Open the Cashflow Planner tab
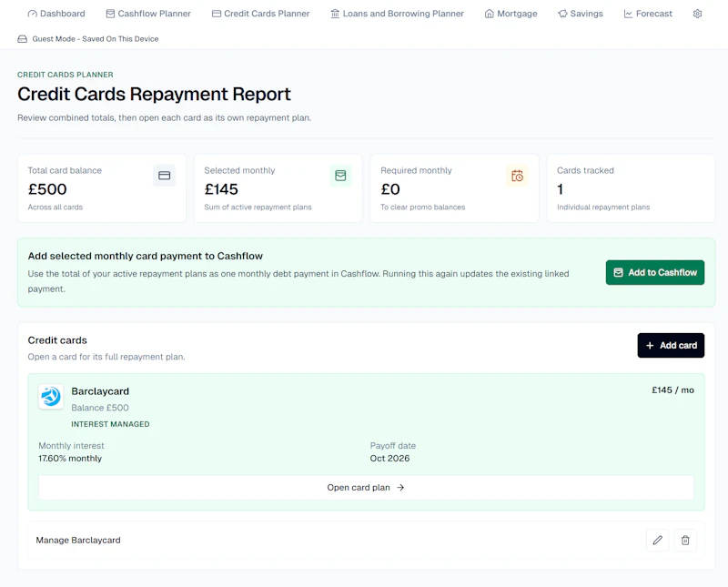The width and height of the screenshot is (728, 587). [148, 14]
